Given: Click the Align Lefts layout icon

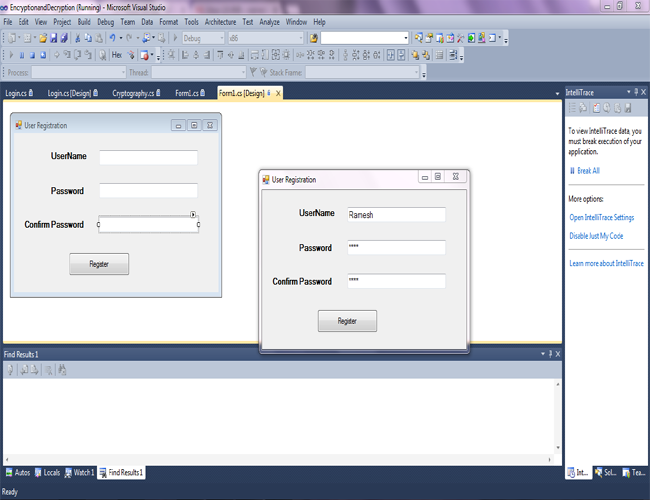Looking at the screenshot, I should (185, 55).
